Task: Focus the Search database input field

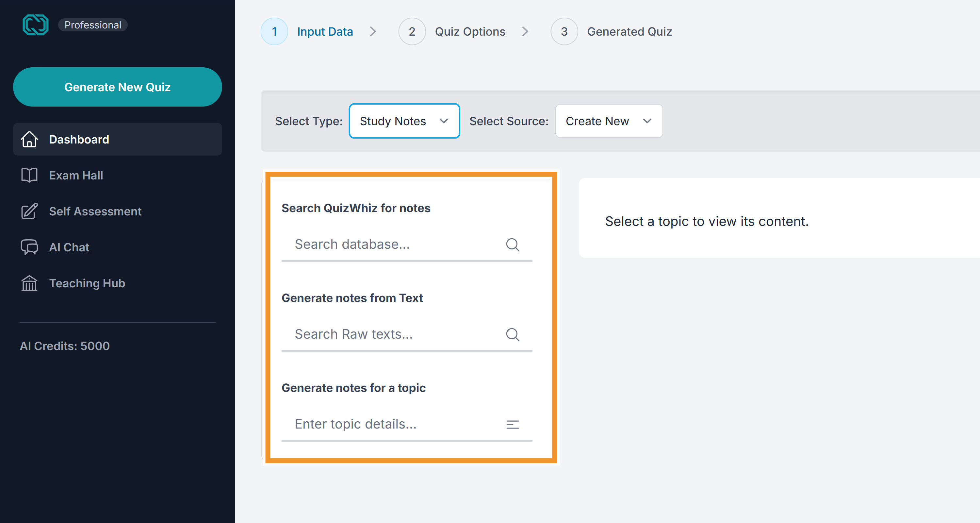Action: click(407, 245)
